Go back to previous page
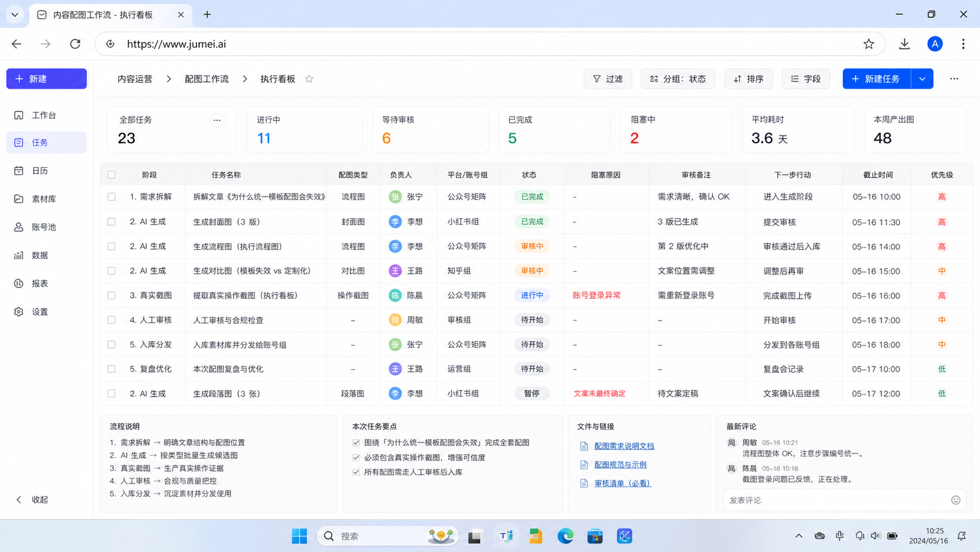This screenshot has width=980, height=552. point(16,44)
